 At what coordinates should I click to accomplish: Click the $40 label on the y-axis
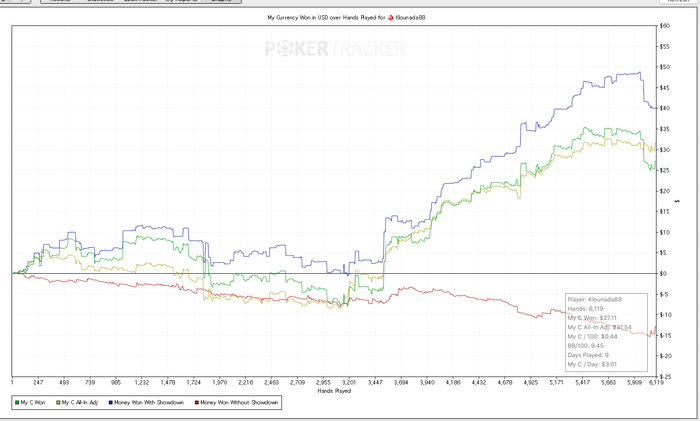pyautogui.click(x=665, y=108)
